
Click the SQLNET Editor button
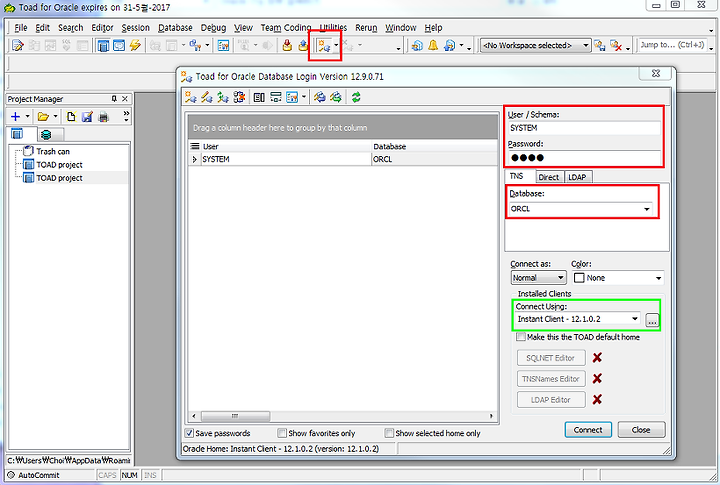tap(551, 358)
